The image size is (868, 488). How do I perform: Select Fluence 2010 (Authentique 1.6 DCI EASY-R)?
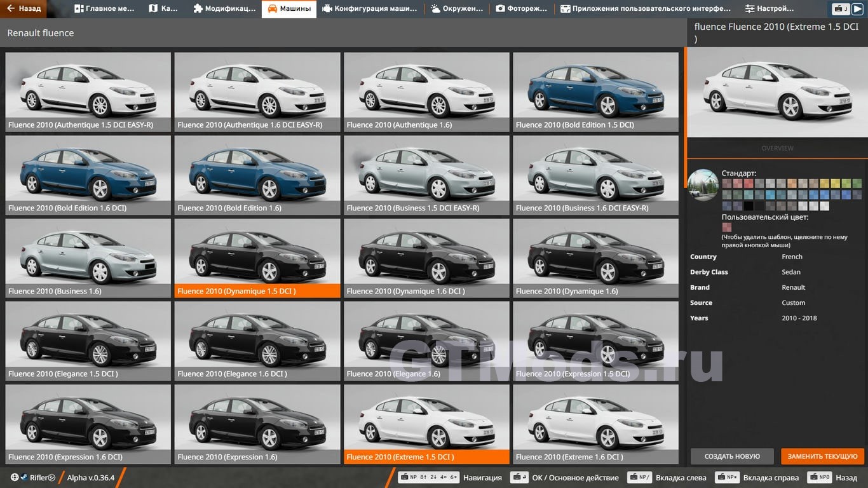(x=257, y=92)
